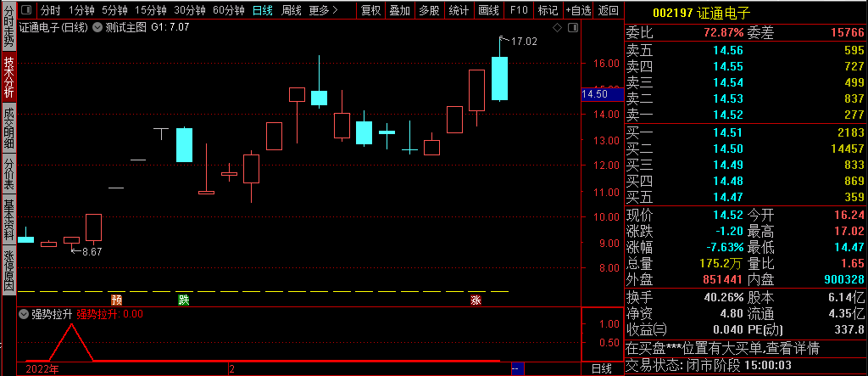Open the 画线 drawing tool
Screen dimensions: 868x376
(488, 10)
